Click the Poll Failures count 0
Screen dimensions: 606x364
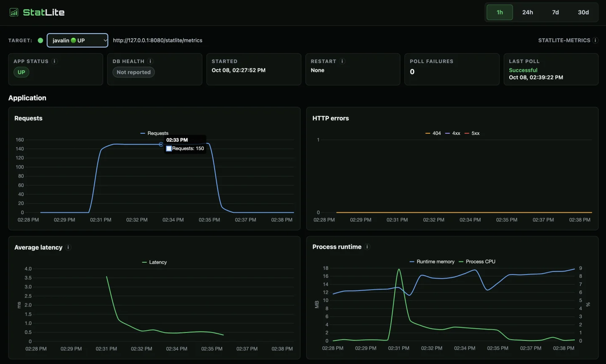point(412,72)
